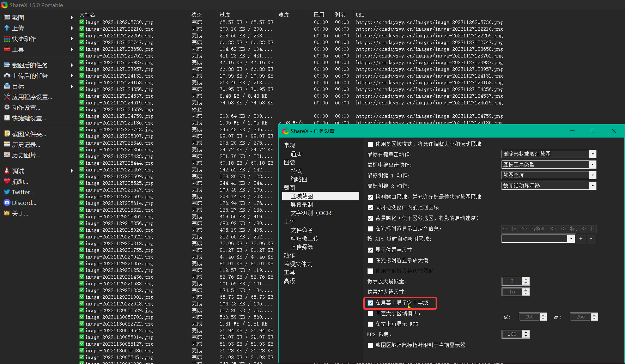Click URL of image-20231127122210.png
625x364 pixels.
pyautogui.click(x=429, y=29)
